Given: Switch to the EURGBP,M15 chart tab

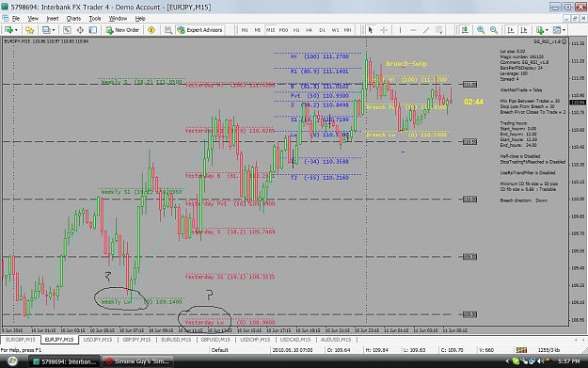Looking at the screenshot, I should pos(21,340).
